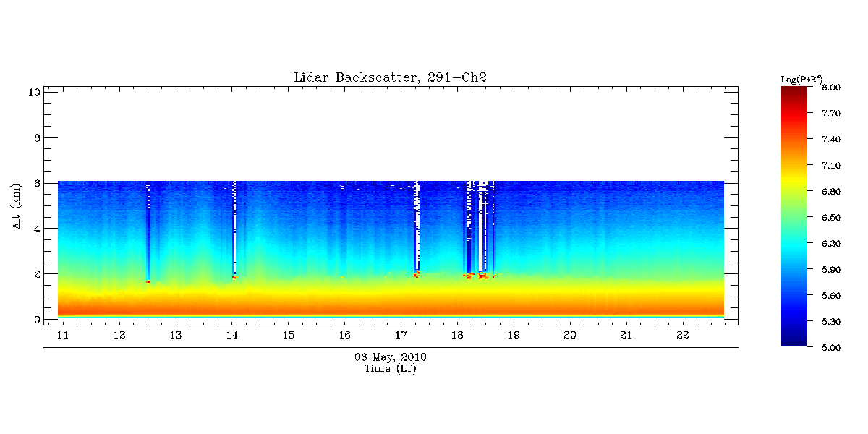Click time axis label 12
This screenshot has height=434, width=868.
(x=119, y=335)
